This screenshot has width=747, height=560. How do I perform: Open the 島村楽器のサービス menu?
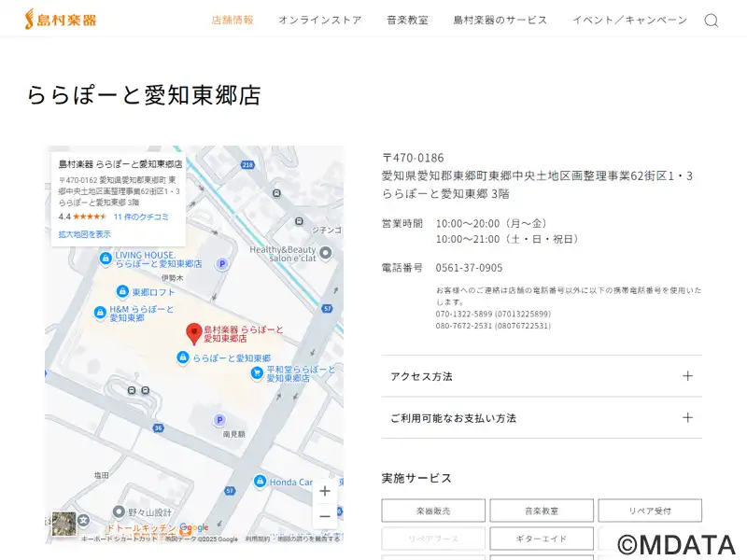coord(500,20)
